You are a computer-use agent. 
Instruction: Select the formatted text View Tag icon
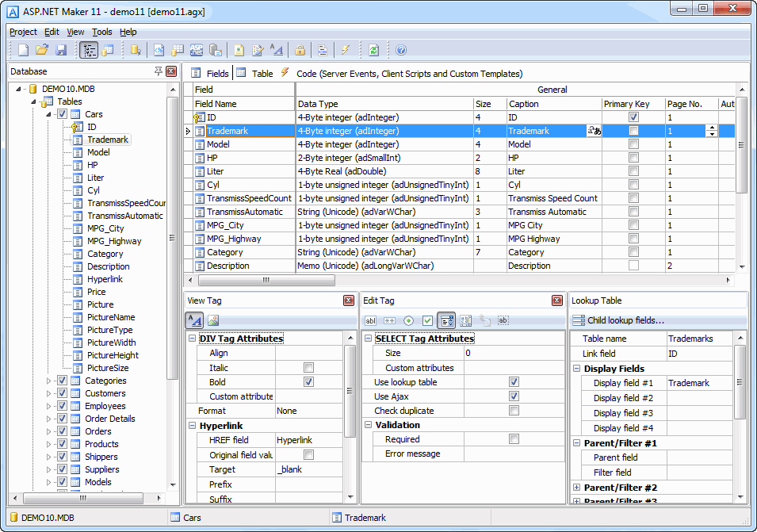tap(194, 320)
